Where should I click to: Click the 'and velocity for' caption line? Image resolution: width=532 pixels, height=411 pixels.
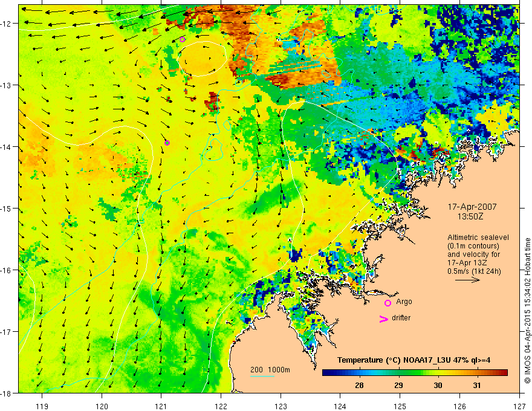(473, 254)
